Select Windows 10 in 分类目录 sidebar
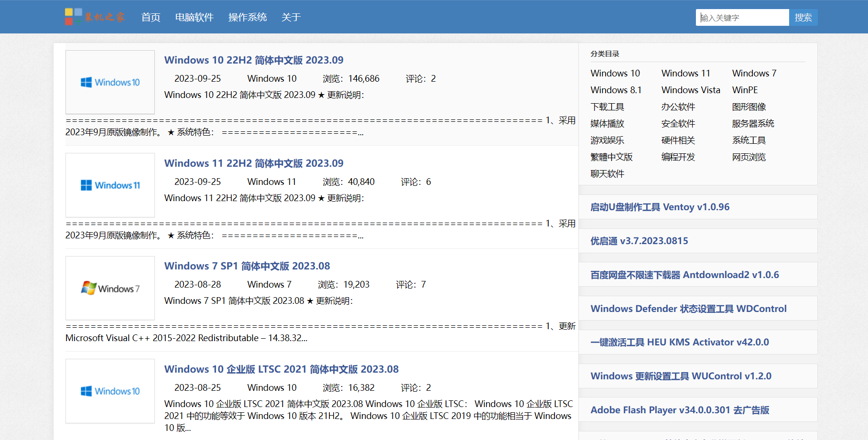The width and height of the screenshot is (868, 440). pyautogui.click(x=615, y=73)
